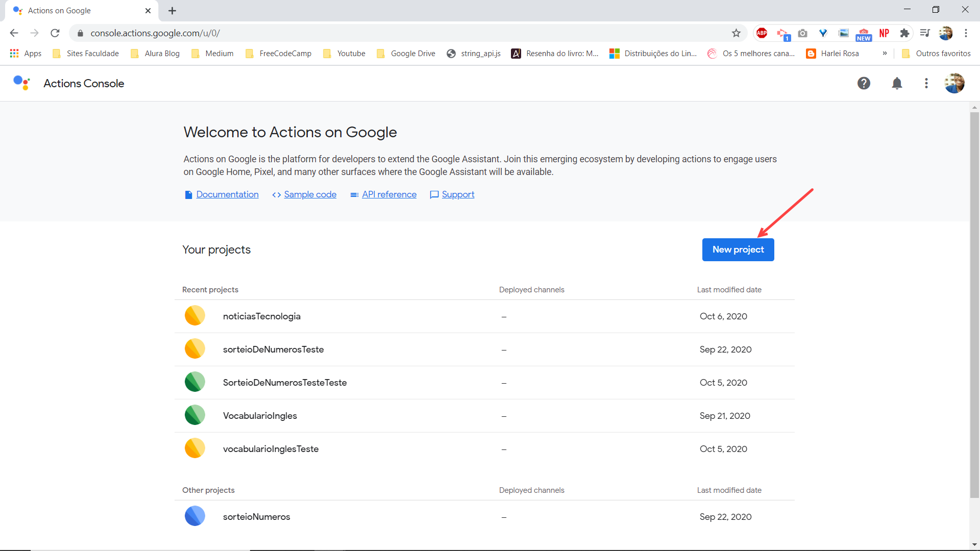Open the SorteioDeNumerosTesteTeste project
Screen dimensions: 980x551
(484, 383)
